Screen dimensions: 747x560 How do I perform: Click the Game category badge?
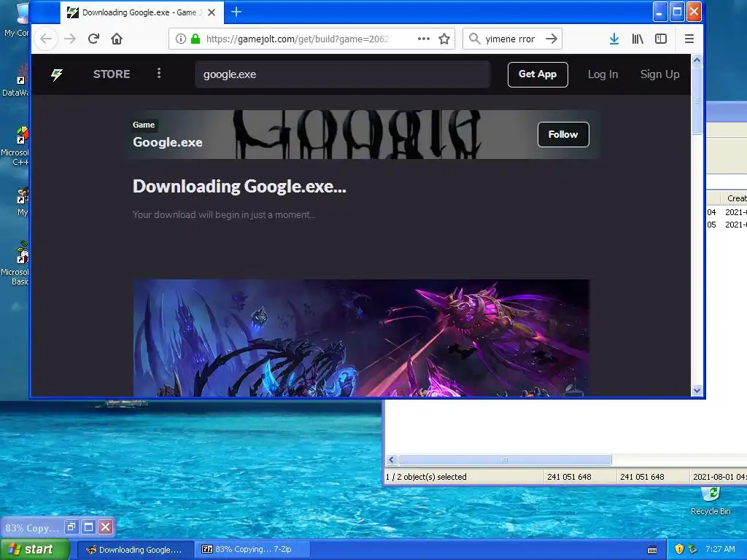coord(144,125)
